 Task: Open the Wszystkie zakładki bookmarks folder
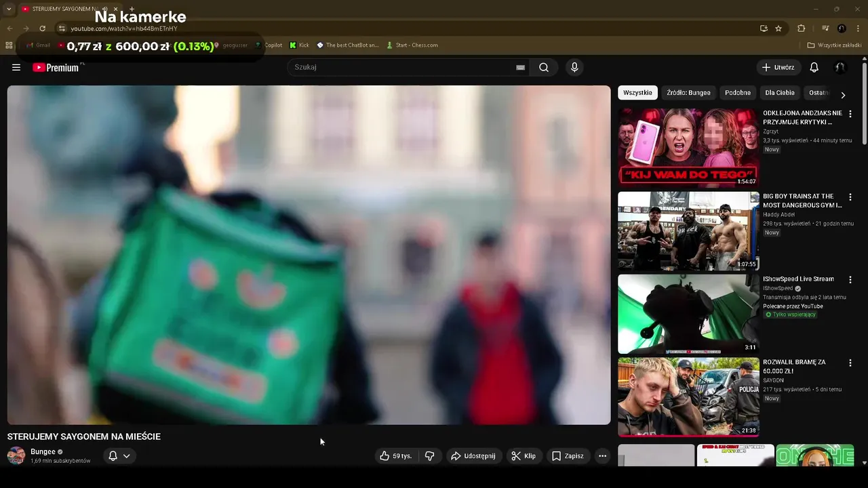[x=834, y=45]
